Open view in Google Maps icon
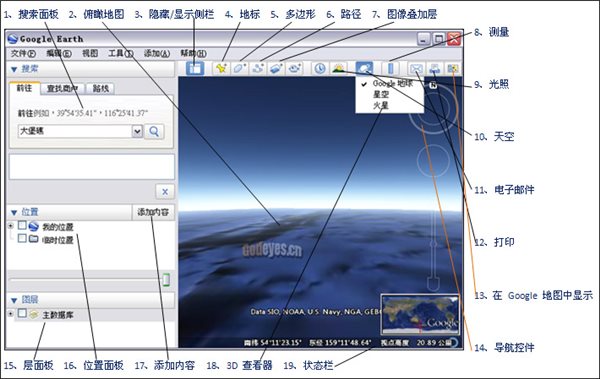Screen dimensions: 600x379 click(453, 69)
